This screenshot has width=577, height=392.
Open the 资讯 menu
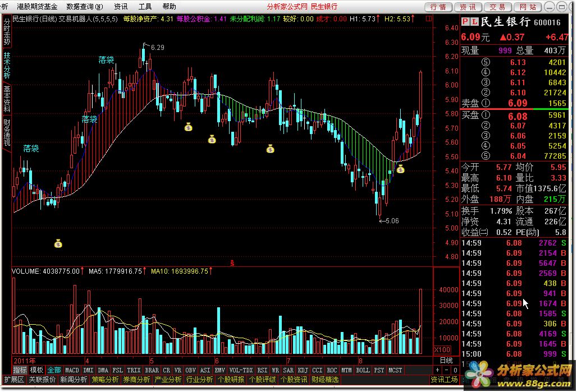pos(121,7)
